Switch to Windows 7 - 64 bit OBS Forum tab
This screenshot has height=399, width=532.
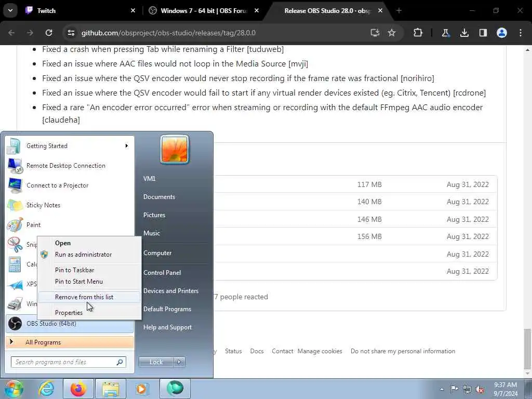[204, 10]
